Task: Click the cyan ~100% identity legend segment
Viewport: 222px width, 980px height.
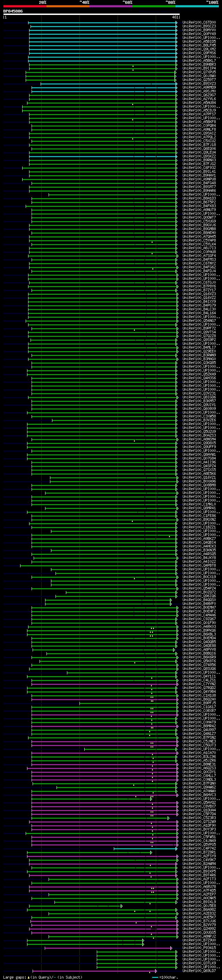Action: click(x=197, y=6)
